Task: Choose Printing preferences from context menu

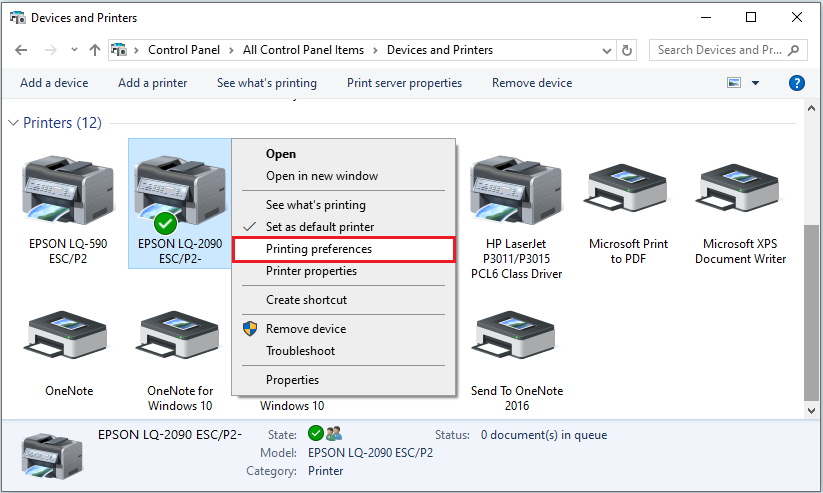Action: tap(319, 249)
